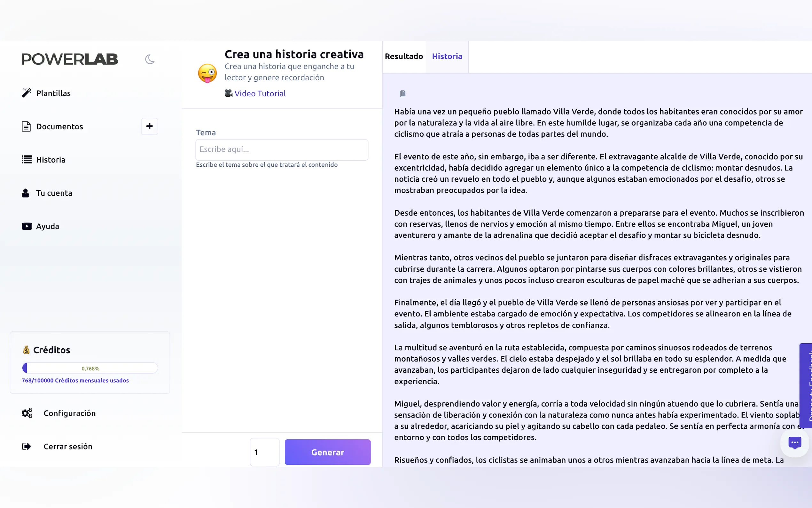Open the chat bubble widget

pos(794,443)
